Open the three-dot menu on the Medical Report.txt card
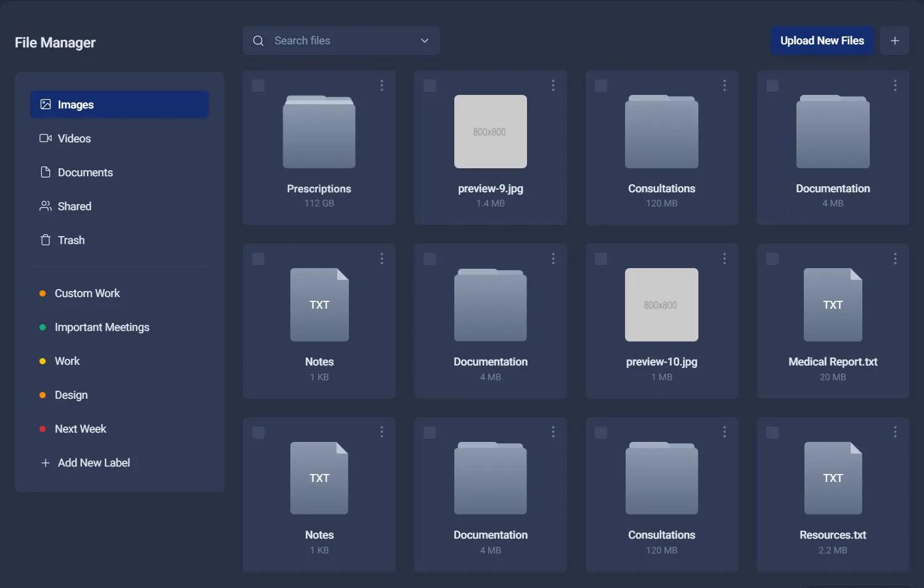The height and width of the screenshot is (588, 924). [x=896, y=259]
